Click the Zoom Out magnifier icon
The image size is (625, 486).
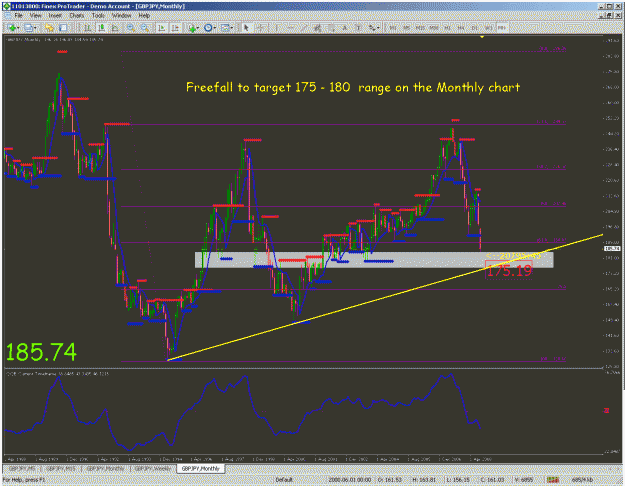[145, 28]
